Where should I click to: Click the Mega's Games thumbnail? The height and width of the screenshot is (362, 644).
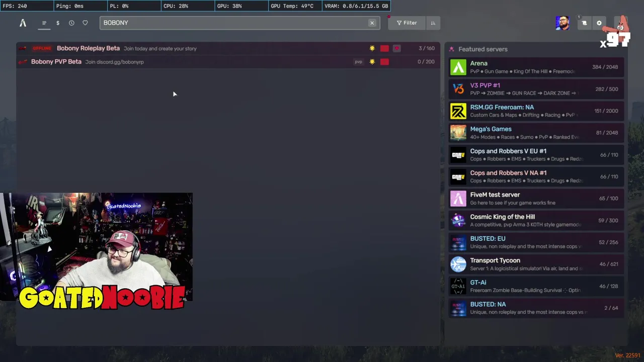(x=458, y=133)
